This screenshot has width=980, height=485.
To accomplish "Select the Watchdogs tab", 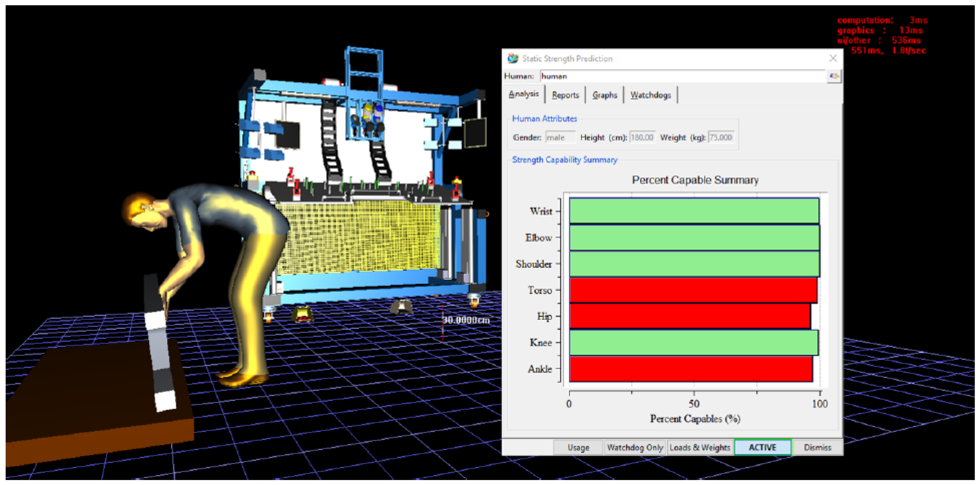I will click(650, 95).
